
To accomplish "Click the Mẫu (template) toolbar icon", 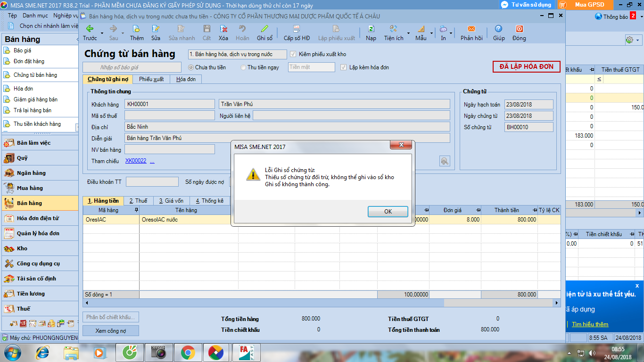I will tap(421, 29).
